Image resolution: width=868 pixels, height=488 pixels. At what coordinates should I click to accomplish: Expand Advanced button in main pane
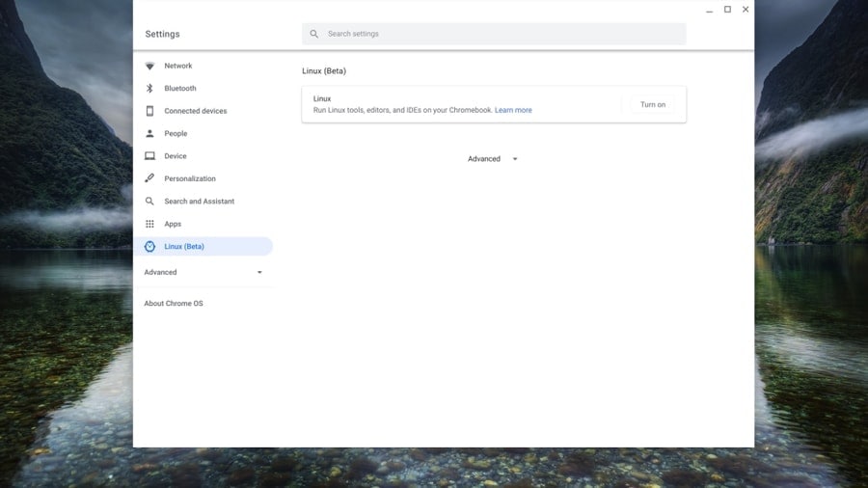point(493,159)
